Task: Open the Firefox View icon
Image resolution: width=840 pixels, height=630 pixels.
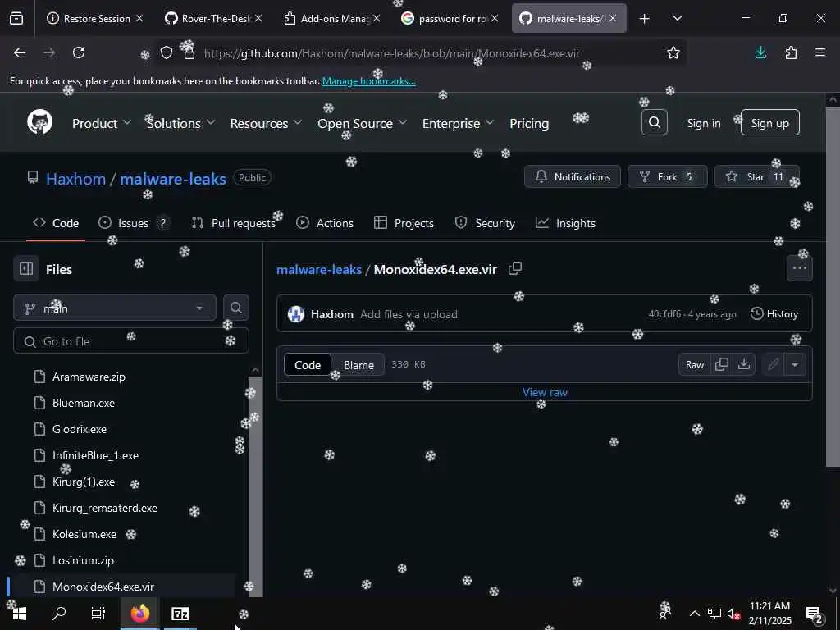Action: pos(16,19)
